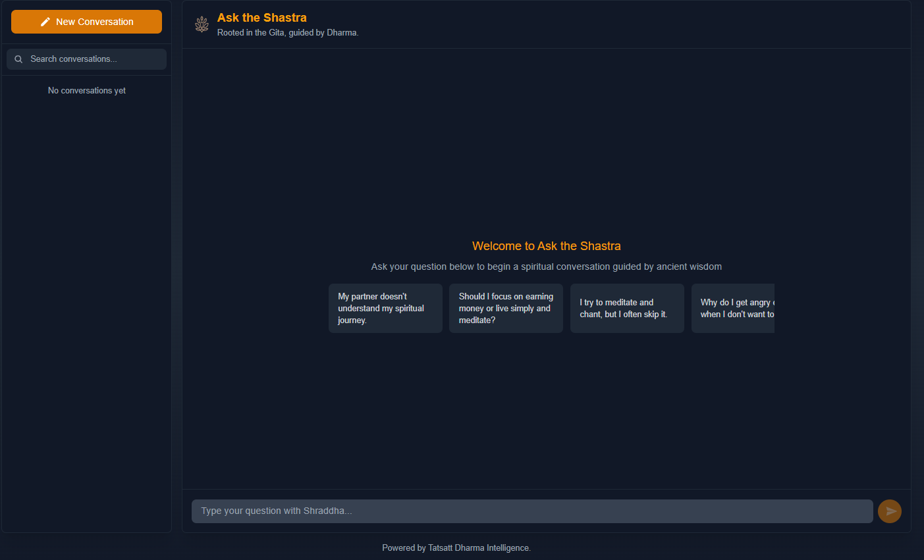Click 'Rooted in the Gita, guided by Dharma' subtitle
The width and height of the screenshot is (924, 560).
click(x=288, y=33)
